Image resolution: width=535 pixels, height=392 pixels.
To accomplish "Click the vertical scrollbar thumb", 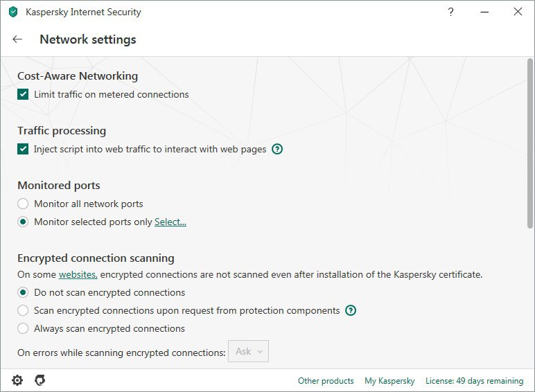I will tap(530, 143).
